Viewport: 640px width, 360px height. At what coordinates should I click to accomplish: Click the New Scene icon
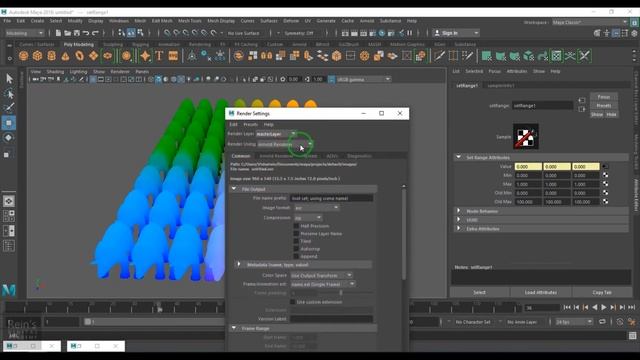58,33
